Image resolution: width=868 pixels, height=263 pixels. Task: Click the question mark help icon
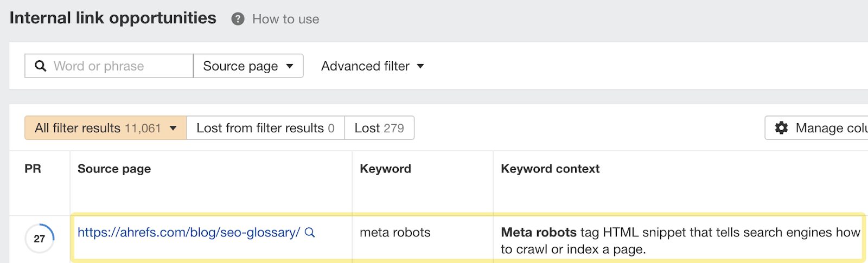pyautogui.click(x=238, y=19)
